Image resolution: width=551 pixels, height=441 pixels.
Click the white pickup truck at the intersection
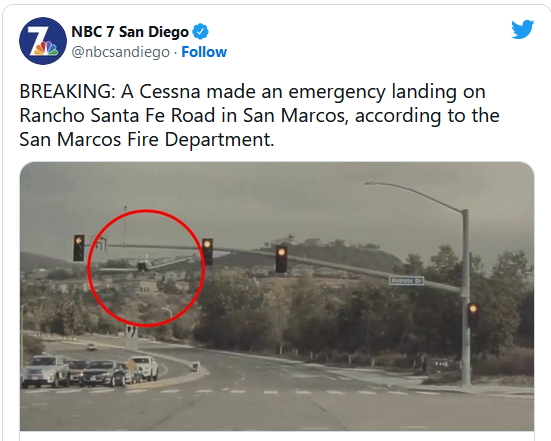(x=144, y=368)
